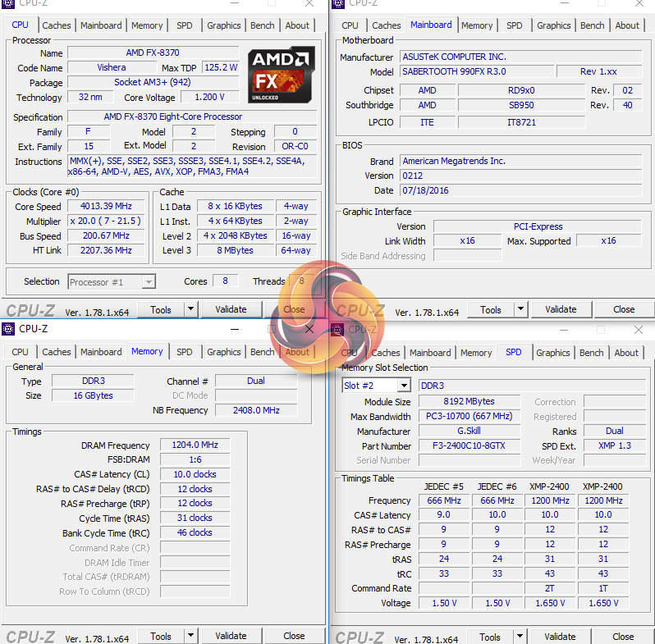
Task: Click Tools button in Memory window
Action: coord(161,637)
